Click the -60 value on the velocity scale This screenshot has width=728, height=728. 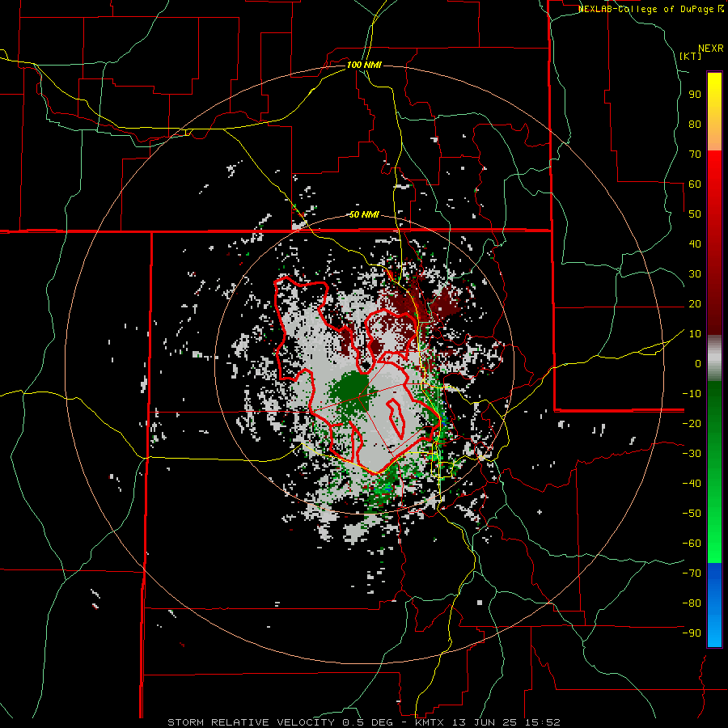(x=692, y=544)
